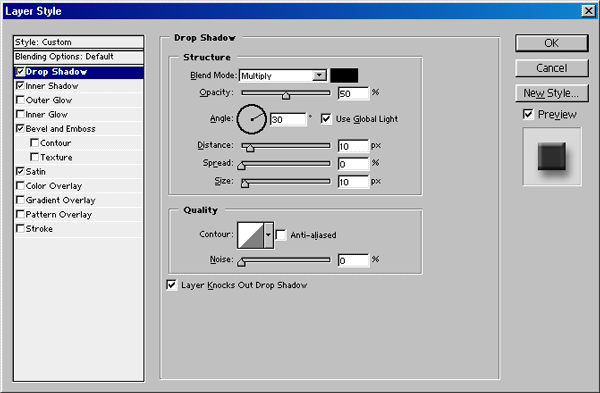Click the Noise slider handle
The width and height of the screenshot is (600, 393).
tap(241, 262)
